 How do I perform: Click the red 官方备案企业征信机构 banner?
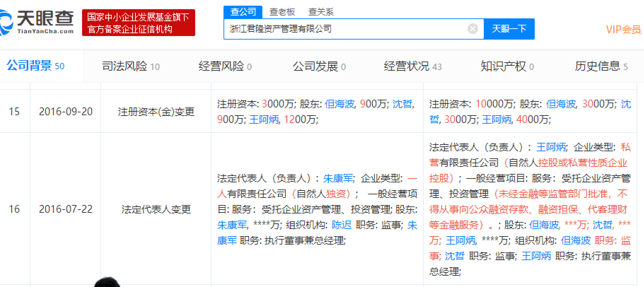pyautogui.click(x=139, y=23)
